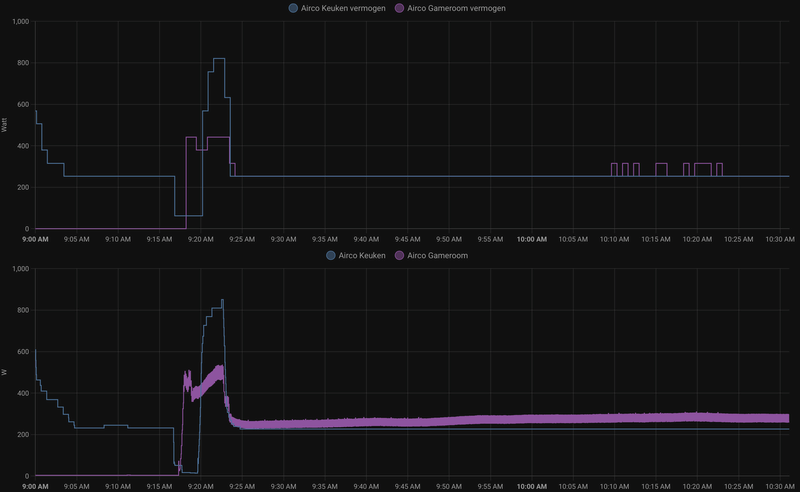Click the 9:25 AM label under the Watt chart
The image size is (800, 492).
point(242,239)
